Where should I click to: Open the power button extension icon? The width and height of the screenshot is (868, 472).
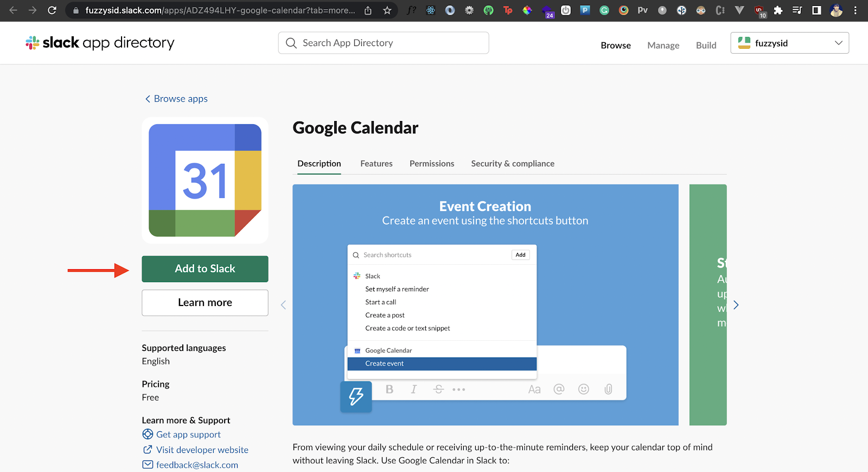[x=566, y=10]
